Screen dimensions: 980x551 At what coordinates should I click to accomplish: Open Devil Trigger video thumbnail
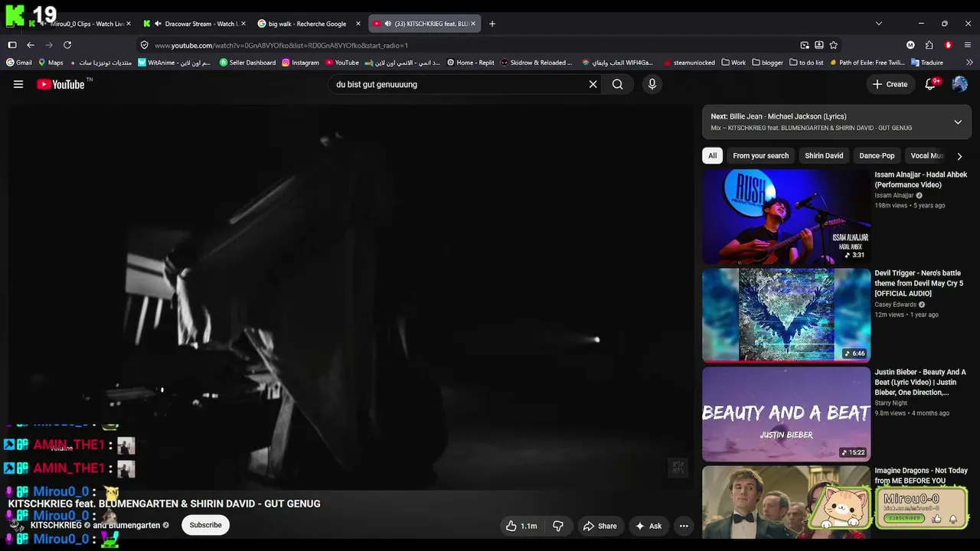tap(786, 315)
